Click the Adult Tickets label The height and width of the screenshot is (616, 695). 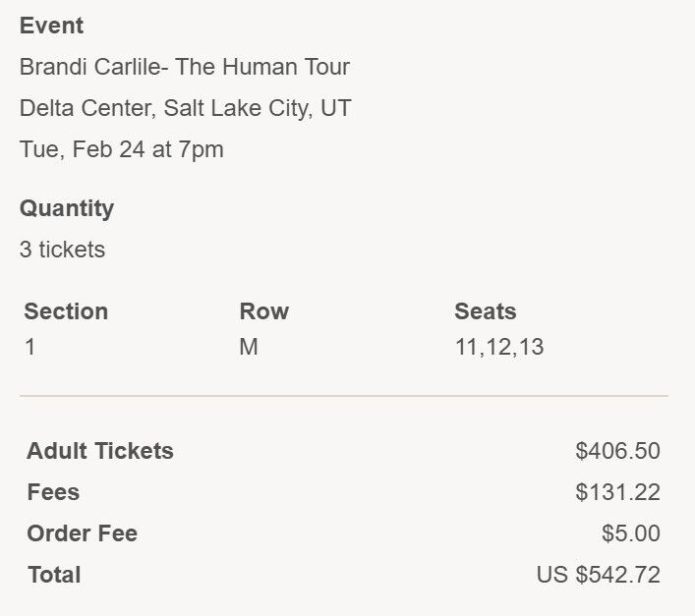100,451
